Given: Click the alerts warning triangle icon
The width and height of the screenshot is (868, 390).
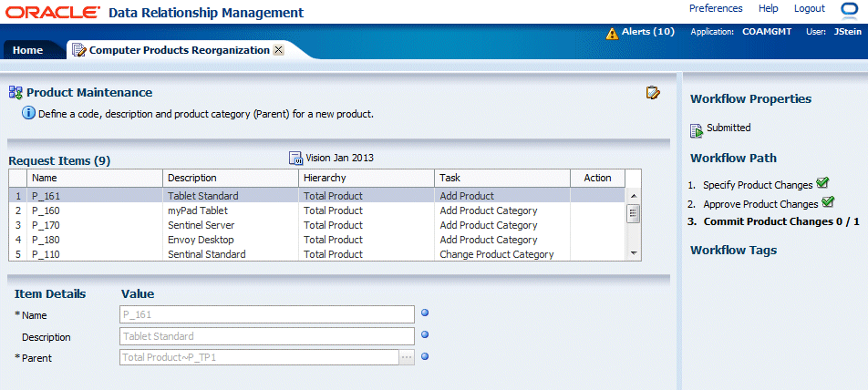Looking at the screenshot, I should [x=612, y=33].
